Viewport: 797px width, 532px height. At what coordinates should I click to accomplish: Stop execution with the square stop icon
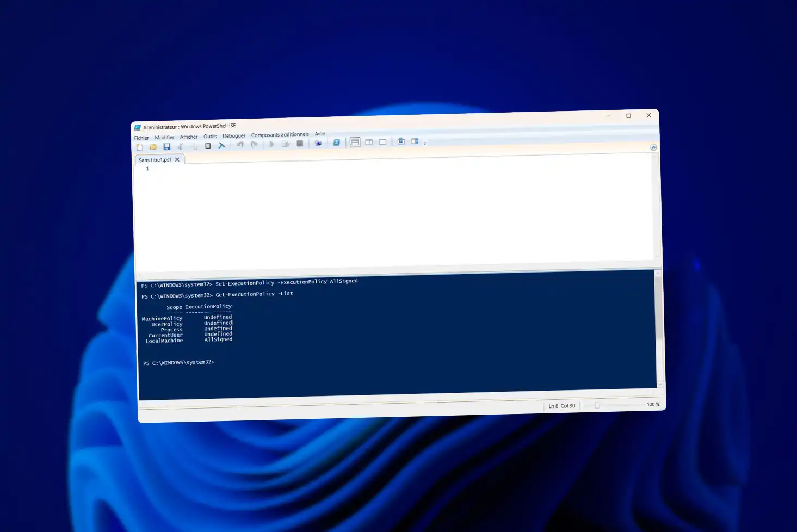click(x=300, y=144)
